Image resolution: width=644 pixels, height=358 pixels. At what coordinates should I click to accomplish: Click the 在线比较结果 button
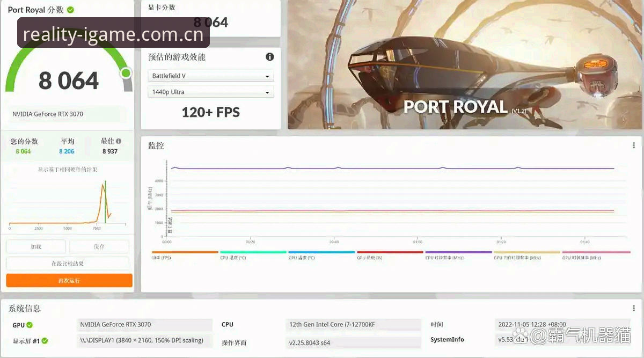68,264
